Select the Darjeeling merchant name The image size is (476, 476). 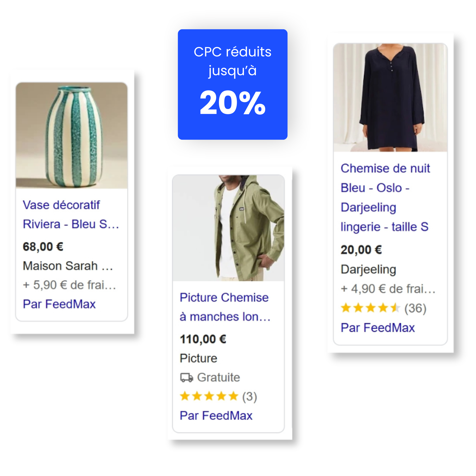click(368, 270)
